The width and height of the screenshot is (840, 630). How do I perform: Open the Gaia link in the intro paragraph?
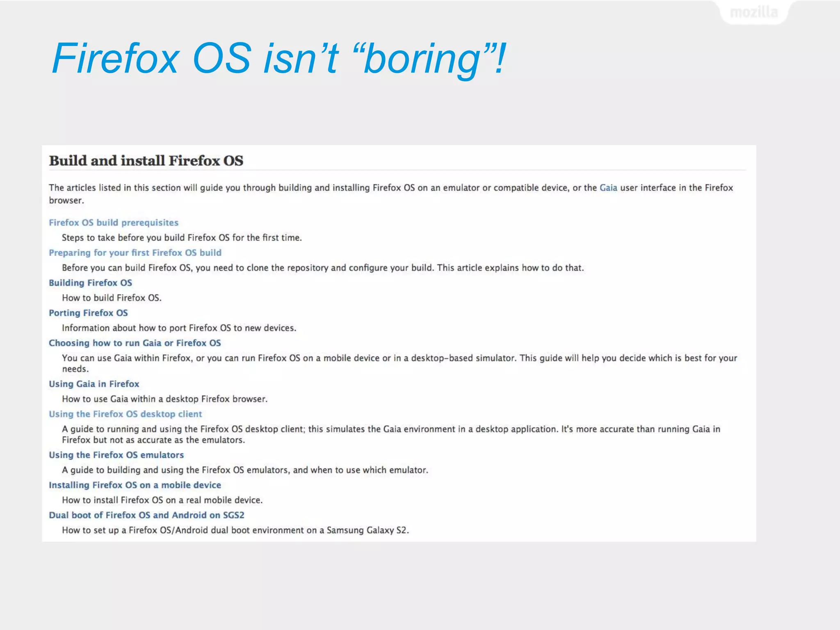[608, 188]
